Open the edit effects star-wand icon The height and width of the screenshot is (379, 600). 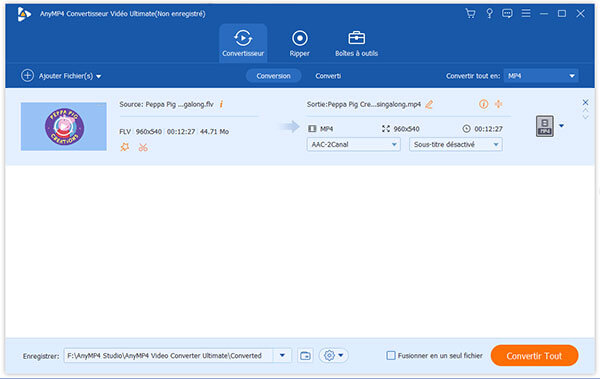pos(125,147)
